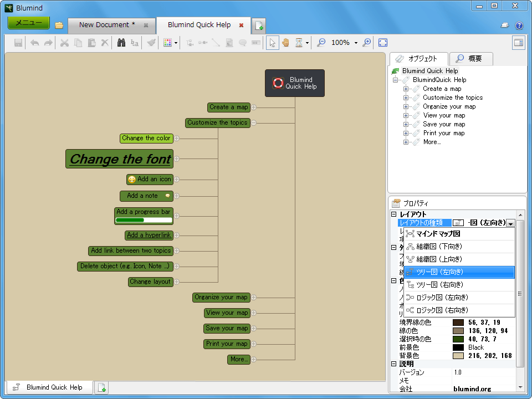Expand Save your map in object tree
The height and width of the screenshot is (399, 532).
(x=406, y=125)
